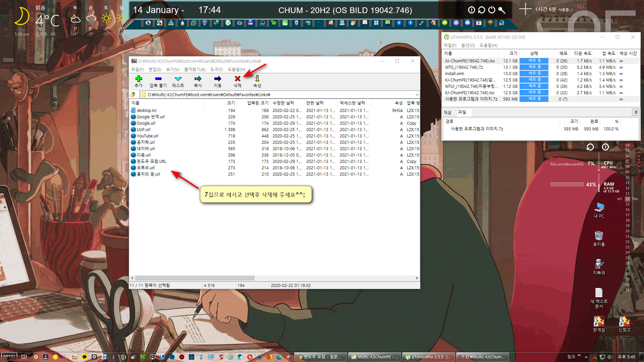Switch to 윈도우 포럼 Chrome taskbar button
Viewport: 644px width, 362px height.
(320, 357)
